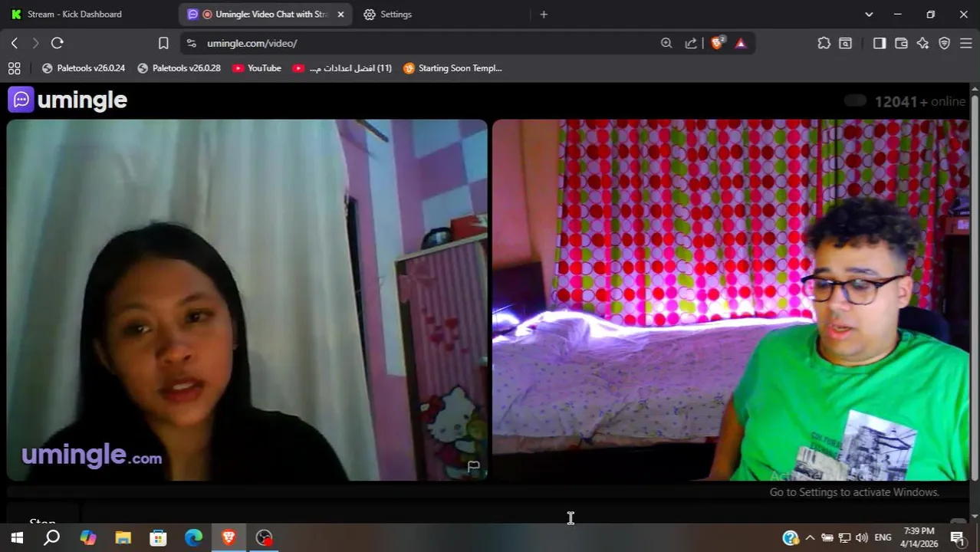
Task: Open the network tray icon
Action: [x=844, y=537]
